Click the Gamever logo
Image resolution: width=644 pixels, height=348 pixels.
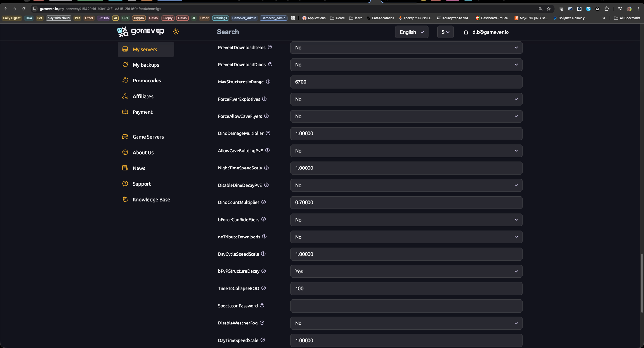[140, 32]
